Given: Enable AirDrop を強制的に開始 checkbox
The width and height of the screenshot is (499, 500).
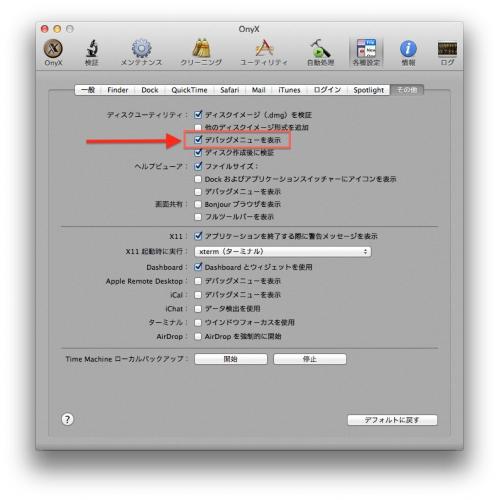Looking at the screenshot, I should click(x=198, y=336).
